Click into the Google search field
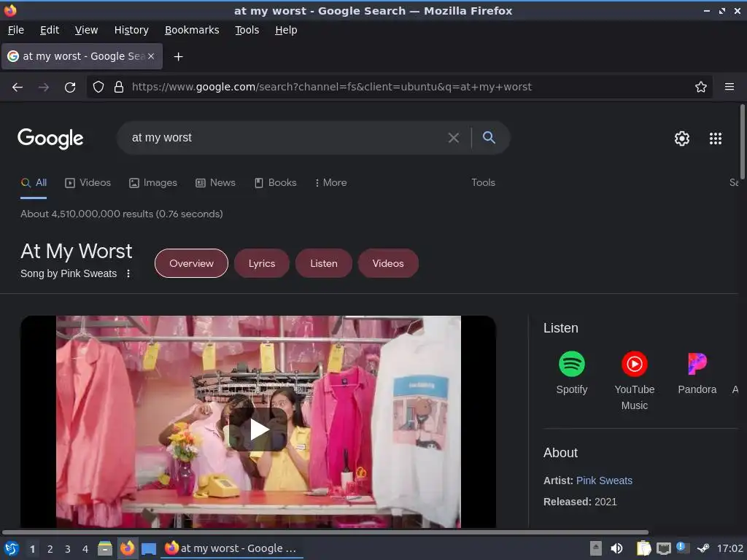The image size is (747, 560). pyautogui.click(x=286, y=138)
